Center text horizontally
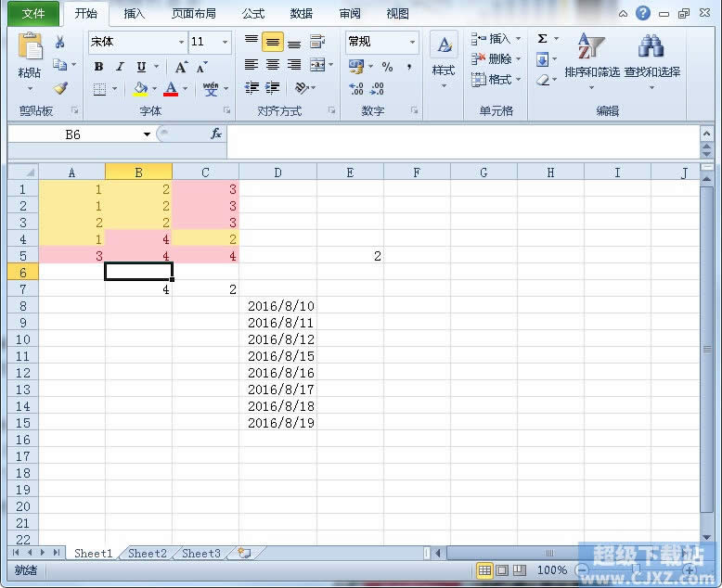 273,64
